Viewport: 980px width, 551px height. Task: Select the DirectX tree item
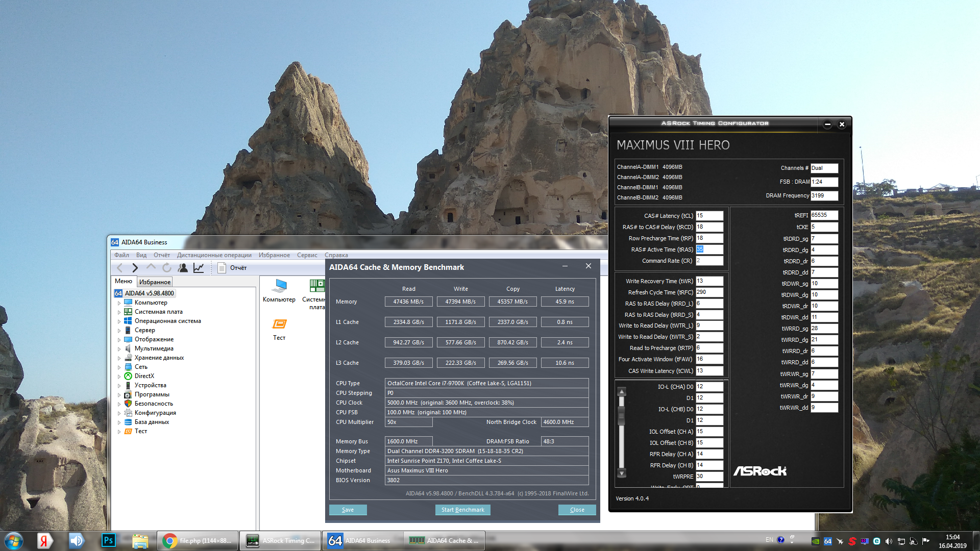pos(144,376)
